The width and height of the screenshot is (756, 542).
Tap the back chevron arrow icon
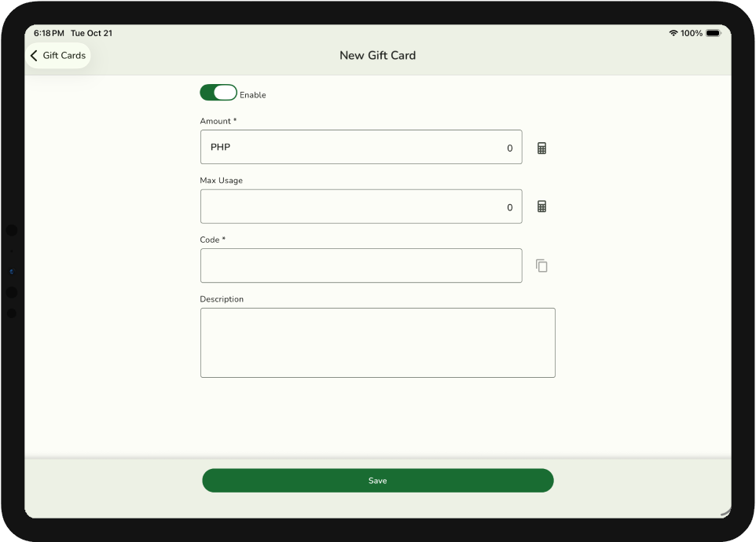(x=34, y=56)
